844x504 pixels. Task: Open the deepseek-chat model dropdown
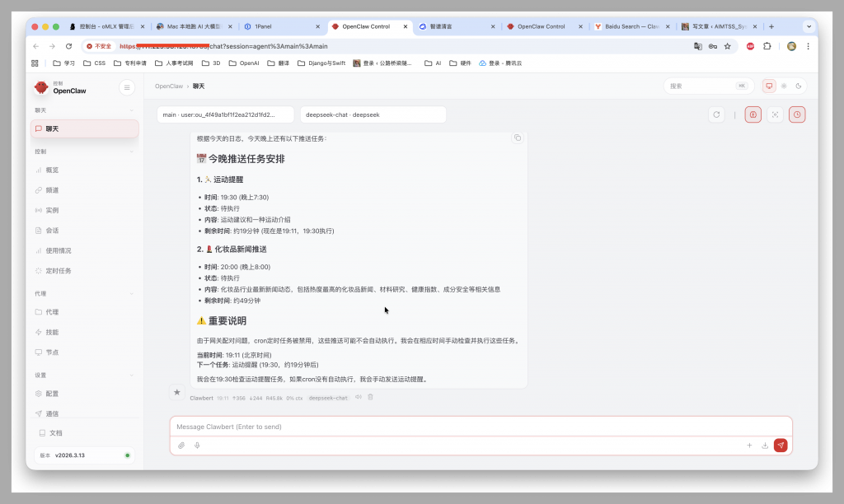(x=373, y=114)
